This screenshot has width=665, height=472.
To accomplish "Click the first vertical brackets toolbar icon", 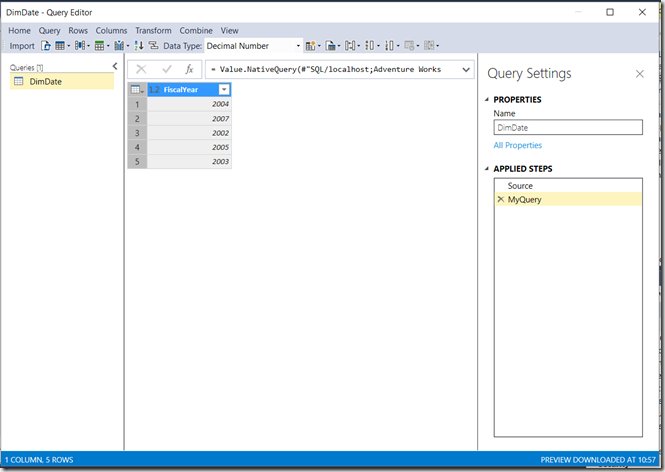I will click(369, 46).
